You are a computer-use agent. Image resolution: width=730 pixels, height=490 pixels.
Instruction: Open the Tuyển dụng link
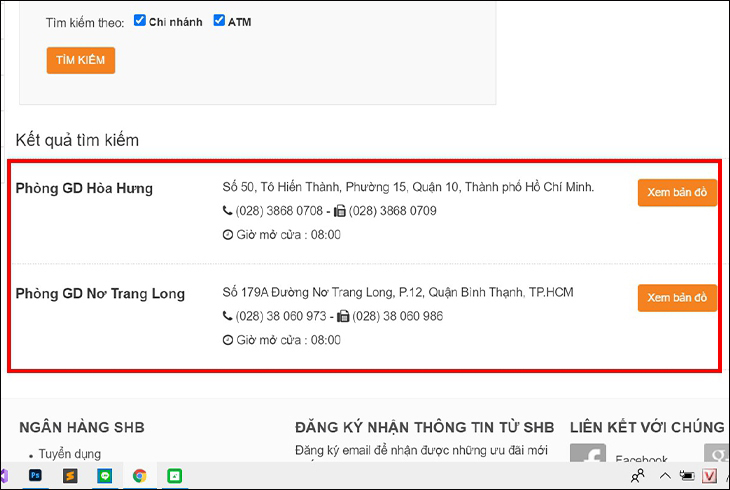coord(70,454)
